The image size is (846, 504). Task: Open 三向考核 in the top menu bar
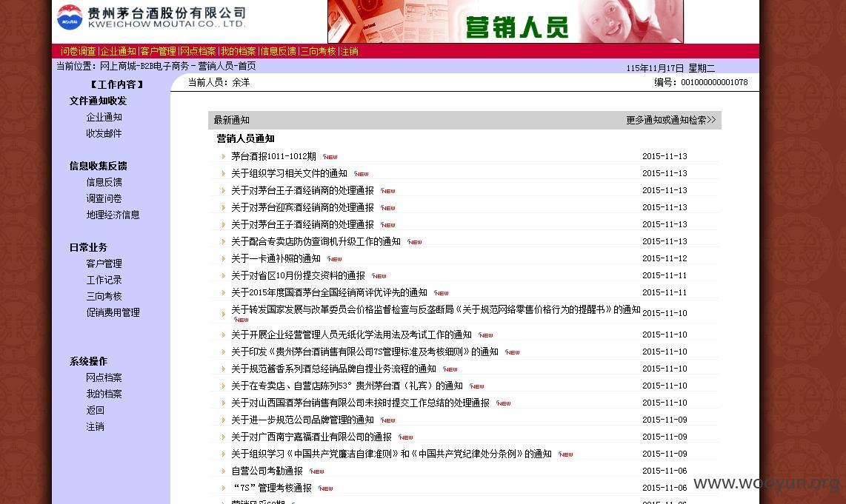[319, 51]
